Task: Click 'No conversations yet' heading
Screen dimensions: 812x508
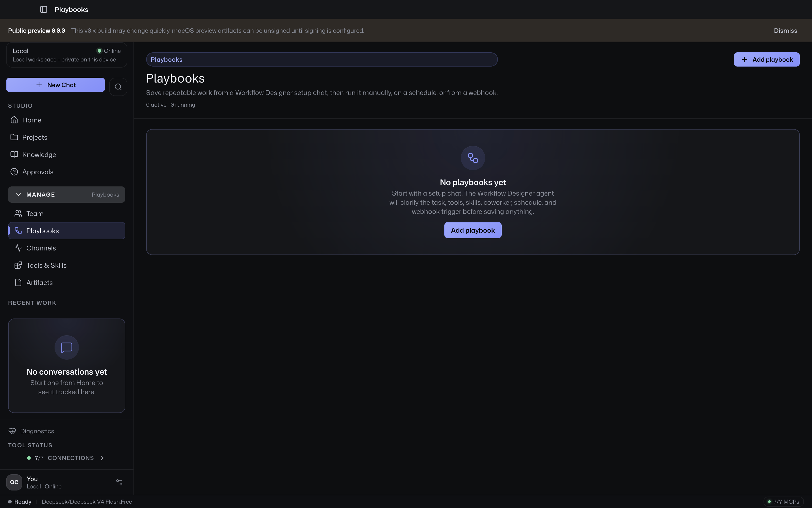Action: coord(67,372)
